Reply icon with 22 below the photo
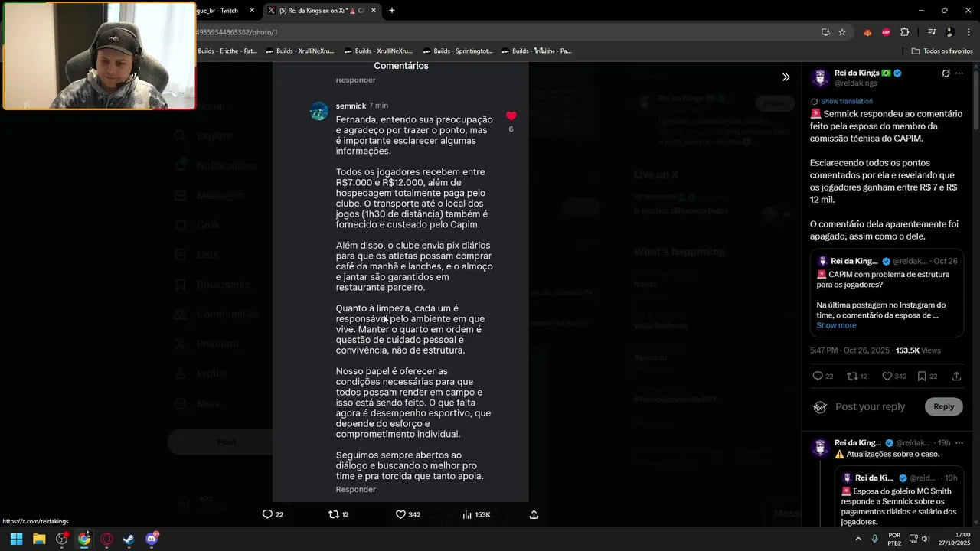Image resolution: width=980 pixels, height=551 pixels. 273,514
